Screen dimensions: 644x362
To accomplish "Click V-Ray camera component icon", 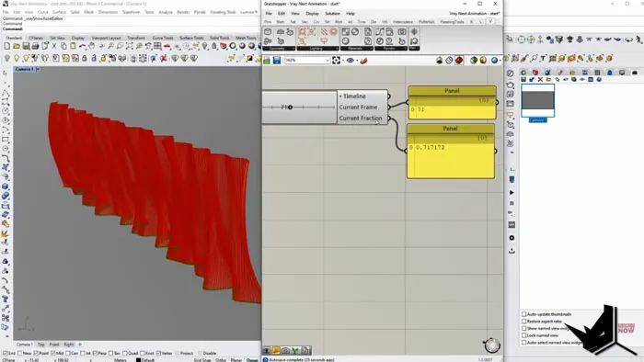I will click(x=402, y=31).
